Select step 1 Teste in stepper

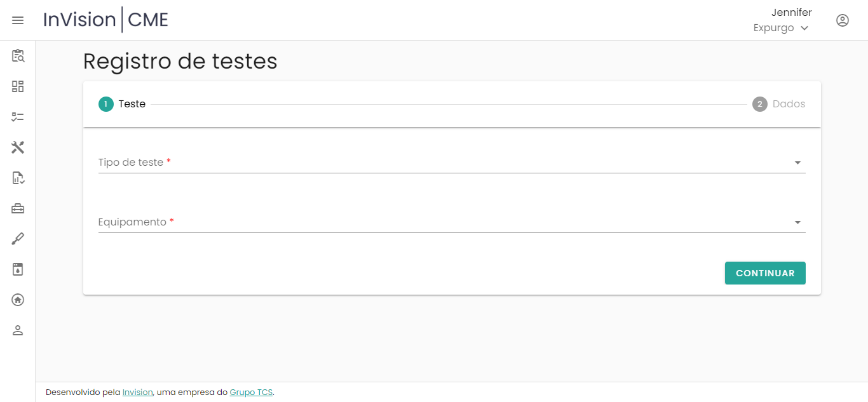click(122, 104)
